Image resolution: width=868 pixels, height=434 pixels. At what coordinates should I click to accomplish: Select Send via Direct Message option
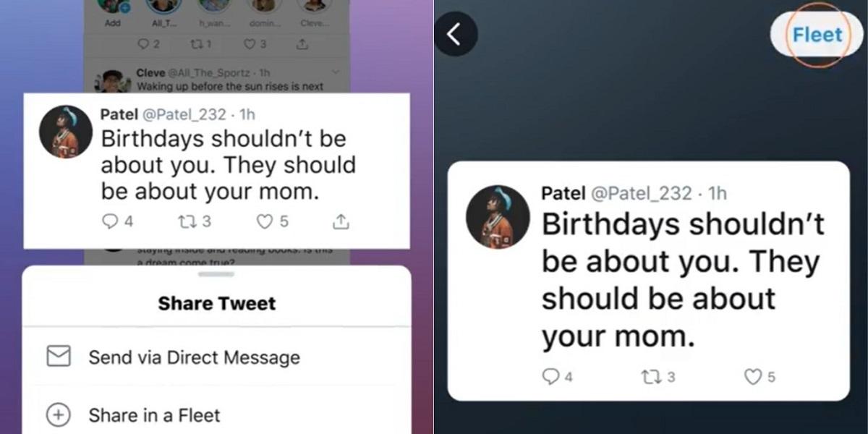point(217,357)
